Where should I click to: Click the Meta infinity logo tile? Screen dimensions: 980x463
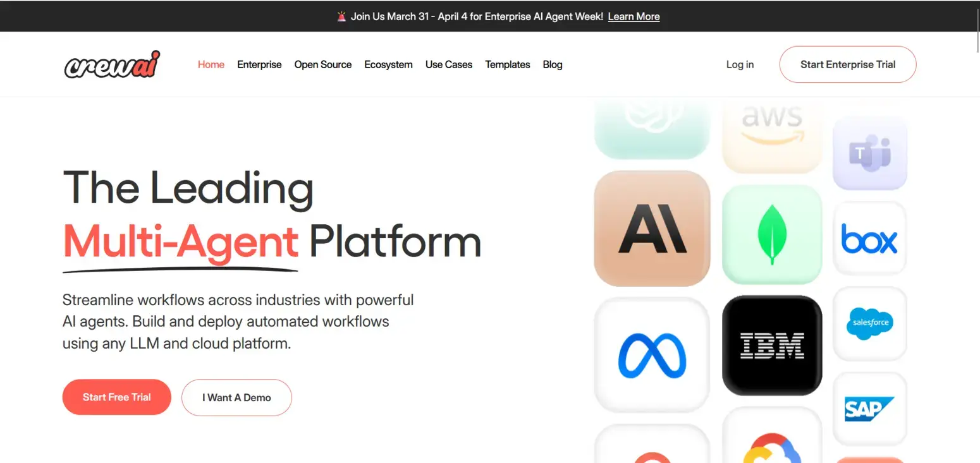point(652,355)
